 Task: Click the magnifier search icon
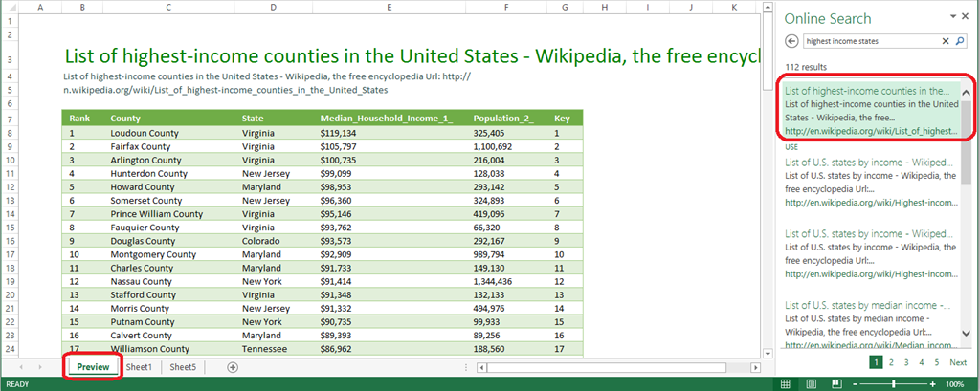pyautogui.click(x=960, y=41)
